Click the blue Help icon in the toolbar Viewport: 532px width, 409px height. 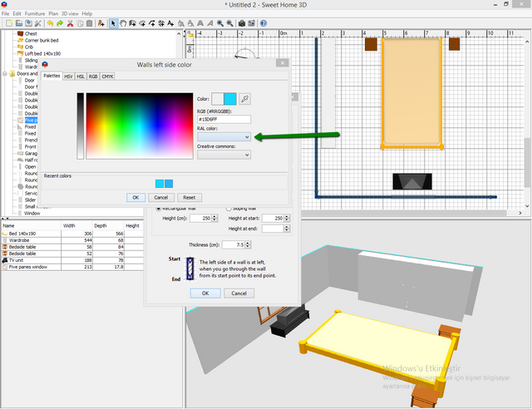pos(263,23)
